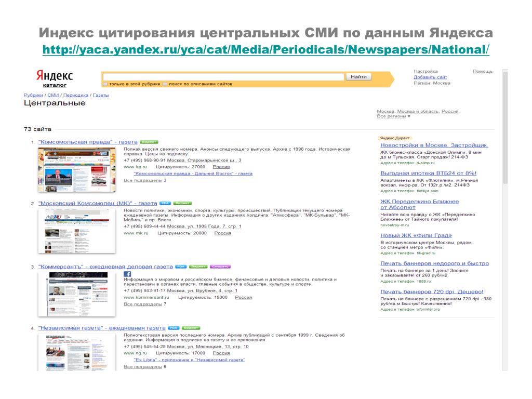532x399 pixels.
Task: Open 'Печать баннеров недорого и быстро' ad
Action: 435,263
